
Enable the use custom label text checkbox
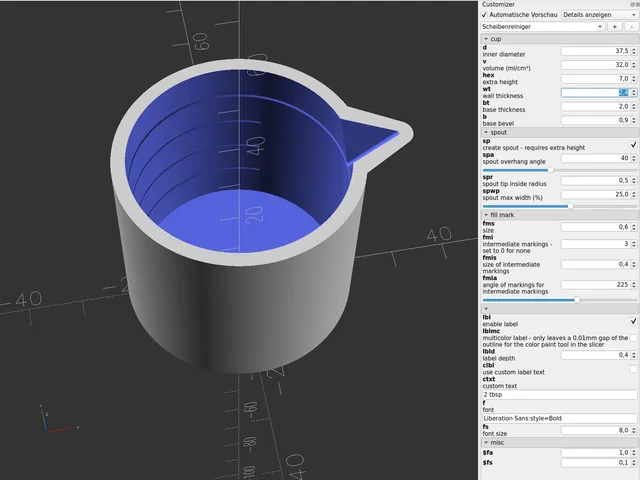point(633,369)
